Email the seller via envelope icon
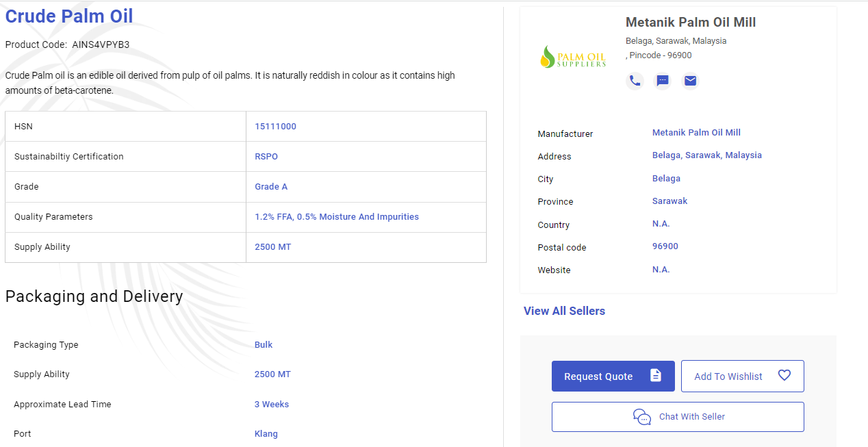Image resolution: width=868 pixels, height=447 pixels. click(691, 81)
